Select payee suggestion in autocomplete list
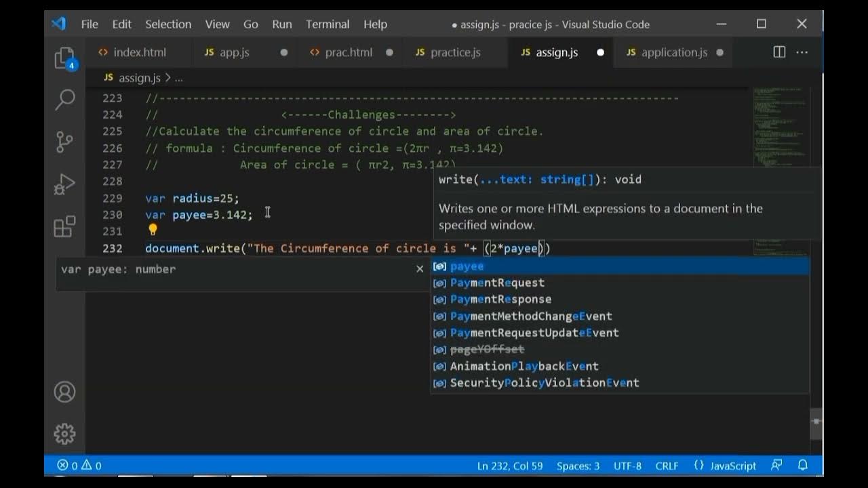This screenshot has height=488, width=868. [620, 266]
